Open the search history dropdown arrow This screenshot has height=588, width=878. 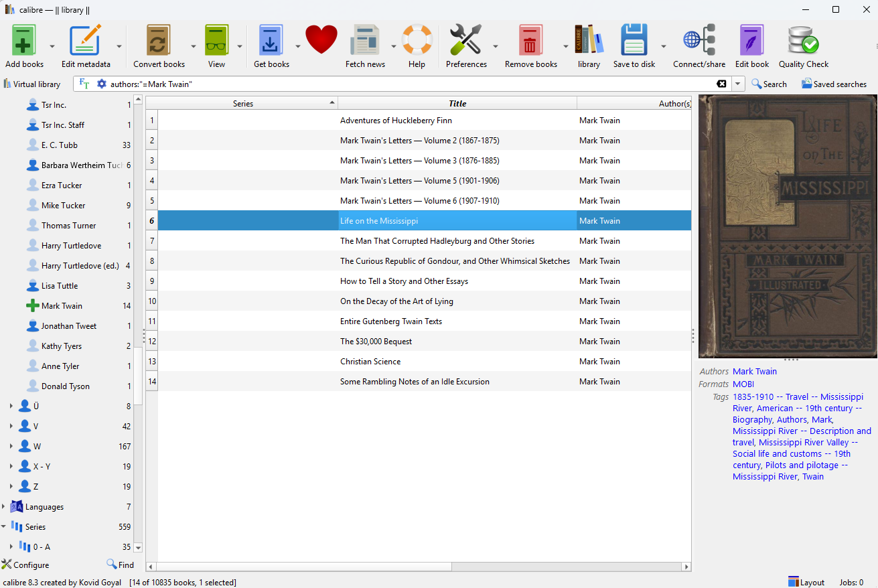738,84
